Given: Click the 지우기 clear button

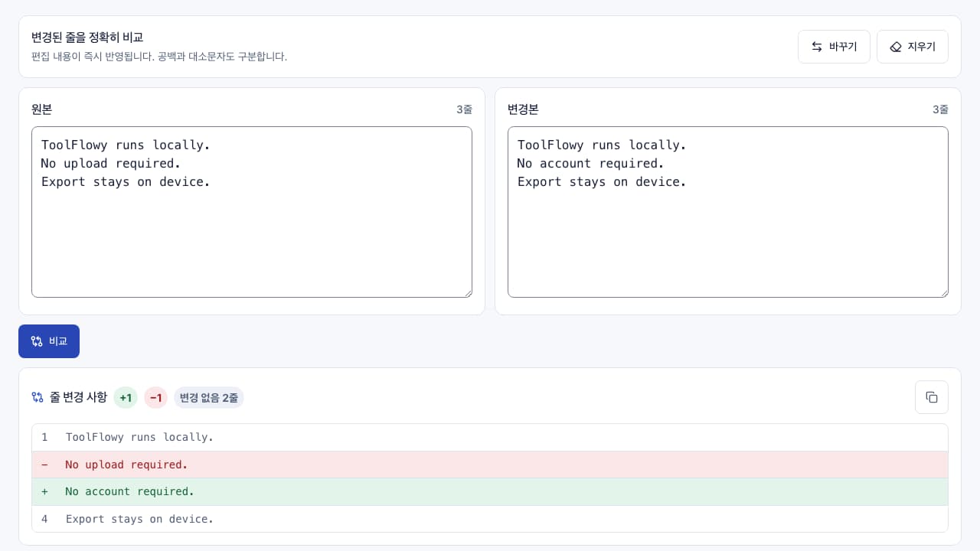Looking at the screenshot, I should 913,47.
